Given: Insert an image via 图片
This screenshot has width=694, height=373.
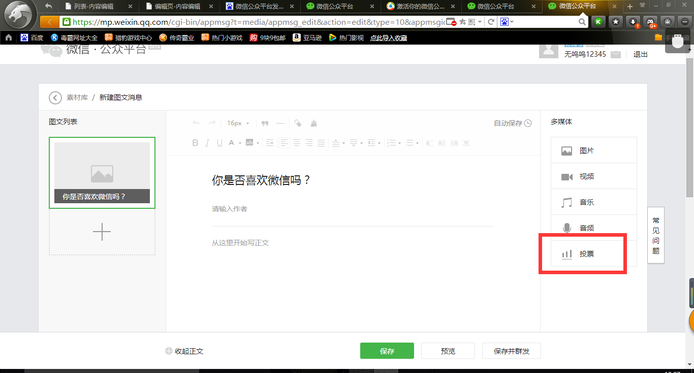Looking at the screenshot, I should click(594, 151).
